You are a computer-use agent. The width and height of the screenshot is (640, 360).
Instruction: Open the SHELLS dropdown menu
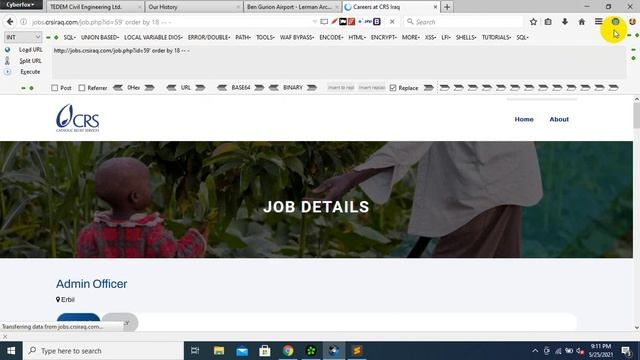tap(466, 37)
